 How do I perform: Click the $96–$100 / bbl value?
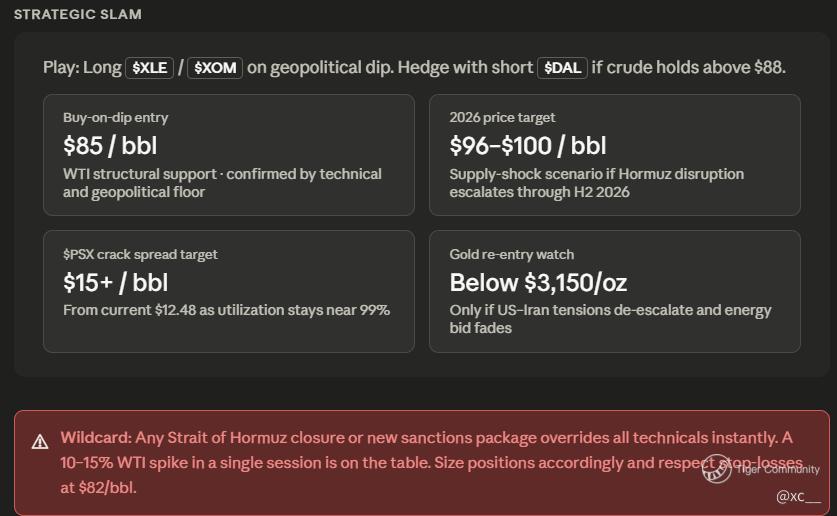point(528,146)
